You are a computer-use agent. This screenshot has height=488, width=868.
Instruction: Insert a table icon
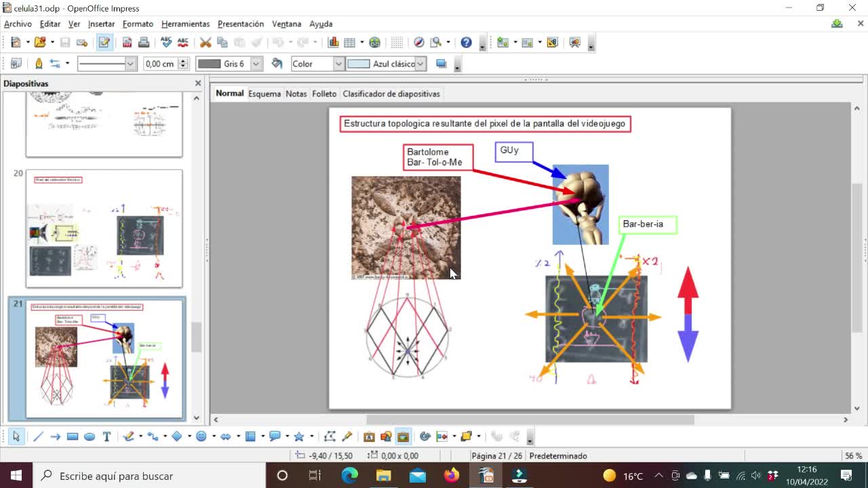point(350,42)
